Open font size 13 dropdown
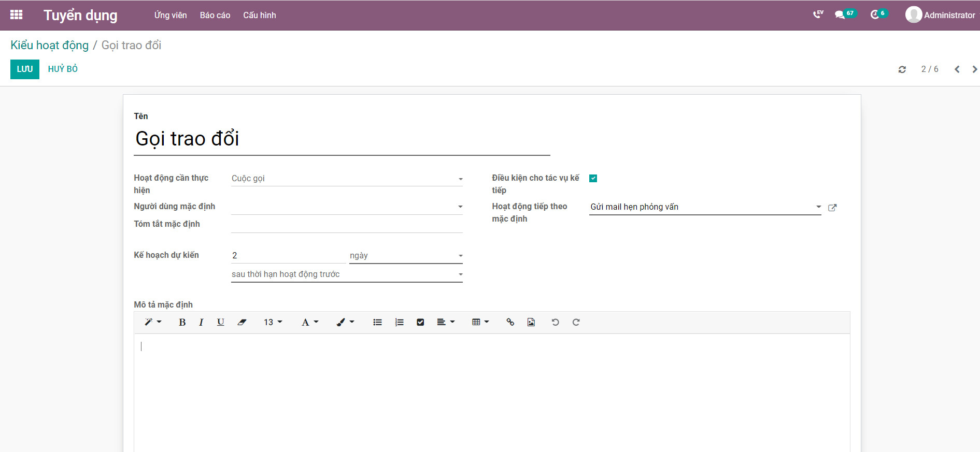980x452 pixels. (x=273, y=322)
